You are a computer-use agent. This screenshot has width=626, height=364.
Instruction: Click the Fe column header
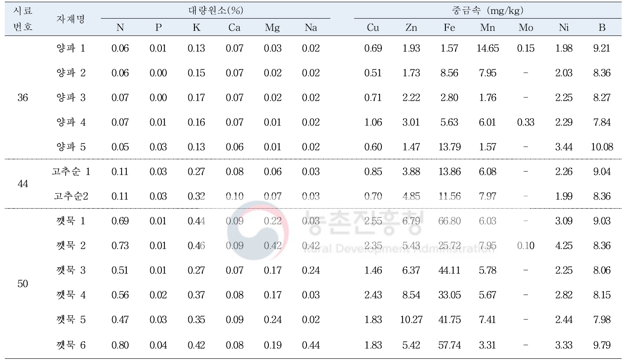(449, 28)
